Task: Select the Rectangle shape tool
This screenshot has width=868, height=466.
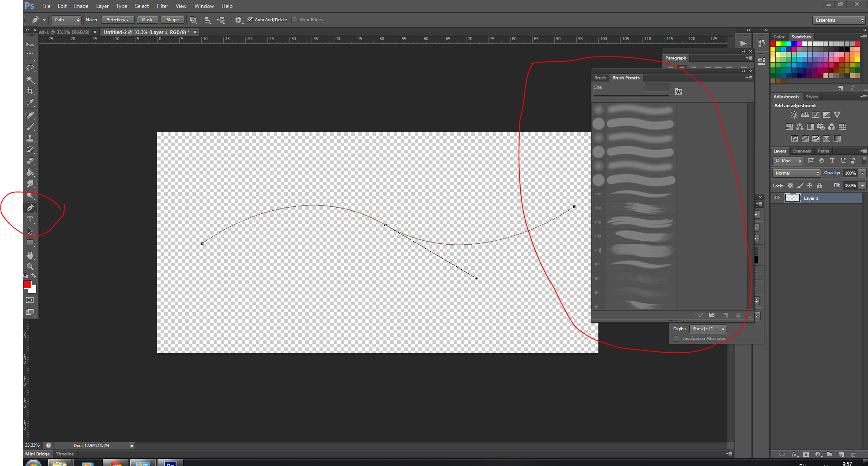Action: pos(30,243)
